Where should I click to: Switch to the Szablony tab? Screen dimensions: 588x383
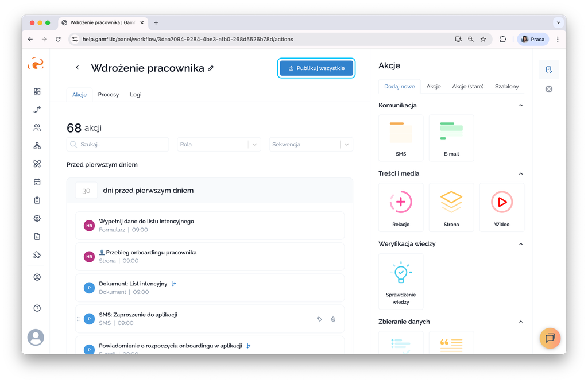point(506,87)
